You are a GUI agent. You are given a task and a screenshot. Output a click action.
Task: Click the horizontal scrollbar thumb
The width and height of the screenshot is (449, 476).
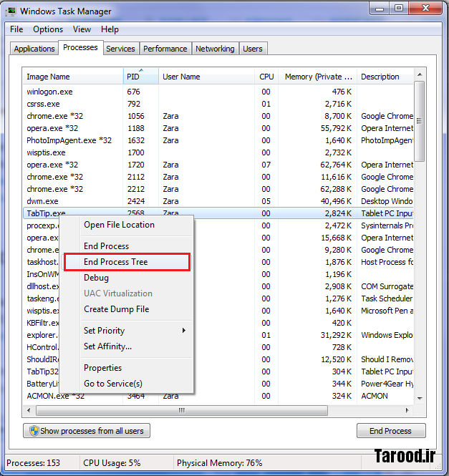[x=182, y=410]
